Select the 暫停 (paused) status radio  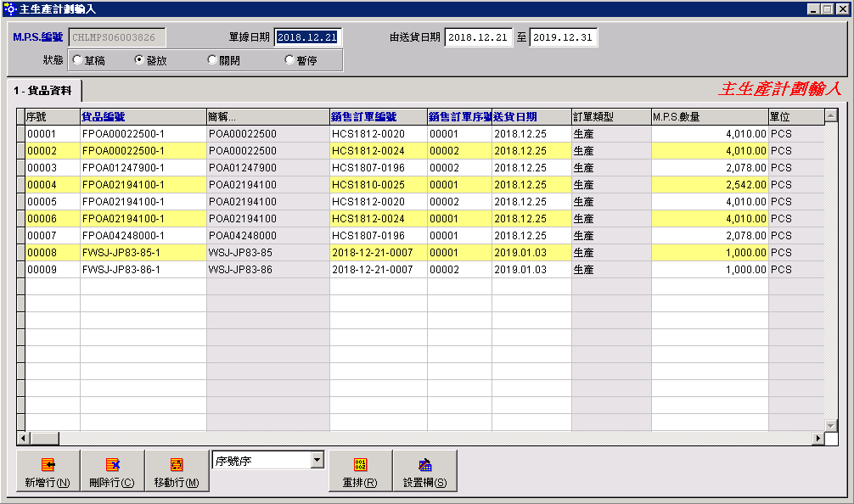point(289,60)
